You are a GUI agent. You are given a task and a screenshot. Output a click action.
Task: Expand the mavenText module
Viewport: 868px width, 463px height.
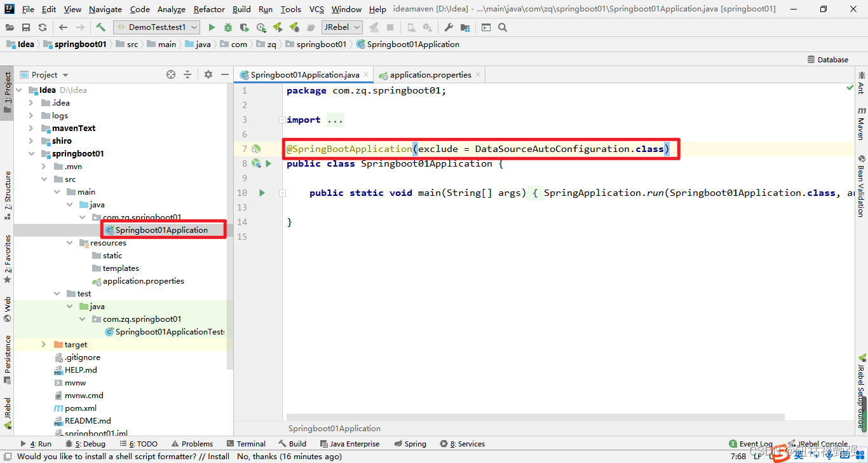pyautogui.click(x=31, y=128)
